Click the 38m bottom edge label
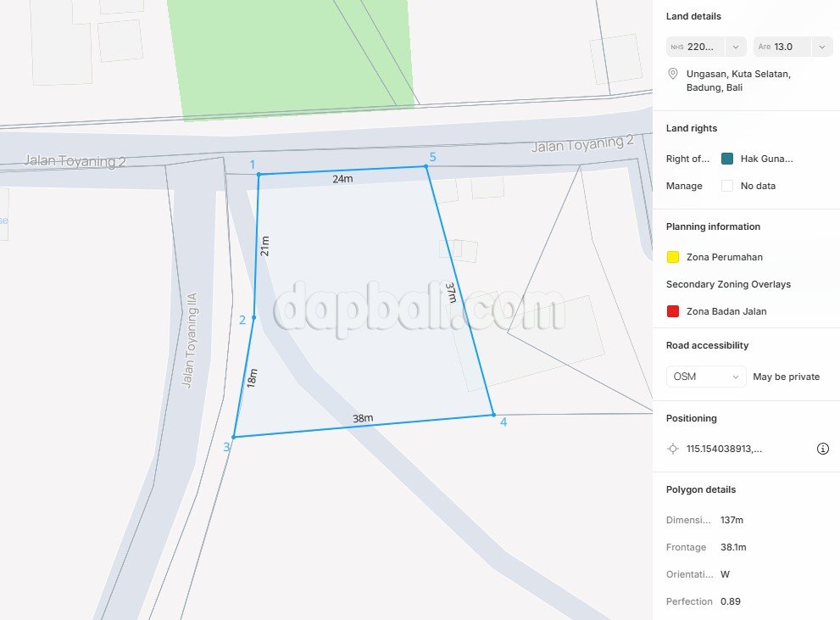This screenshot has width=840, height=620. click(363, 418)
